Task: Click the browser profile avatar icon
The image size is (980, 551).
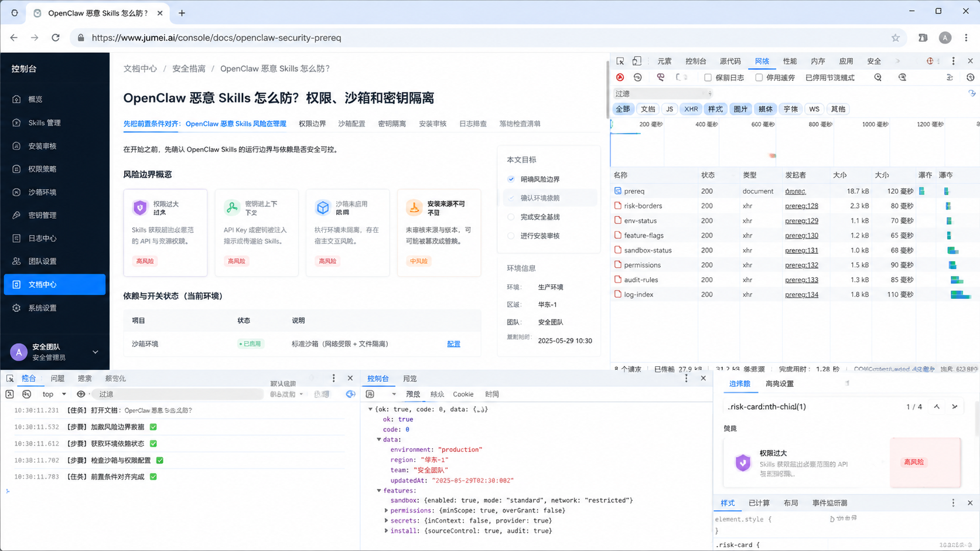Action: coord(945,38)
